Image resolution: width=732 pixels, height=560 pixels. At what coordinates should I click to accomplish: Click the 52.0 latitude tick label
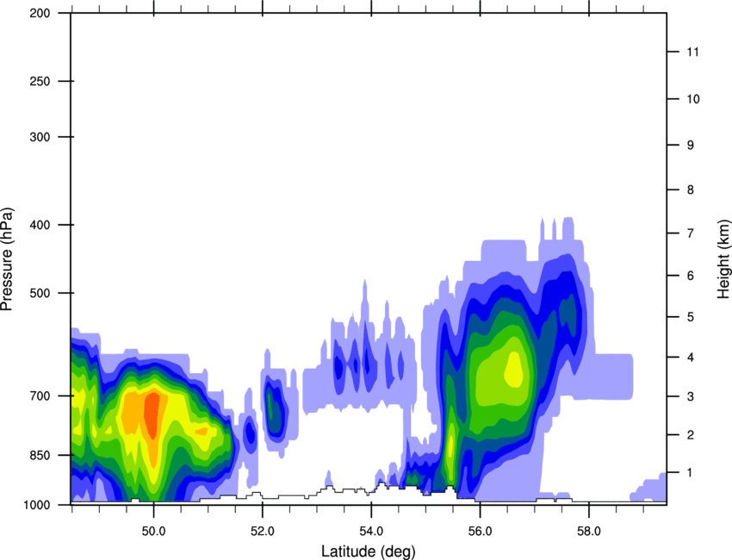pyautogui.click(x=263, y=532)
